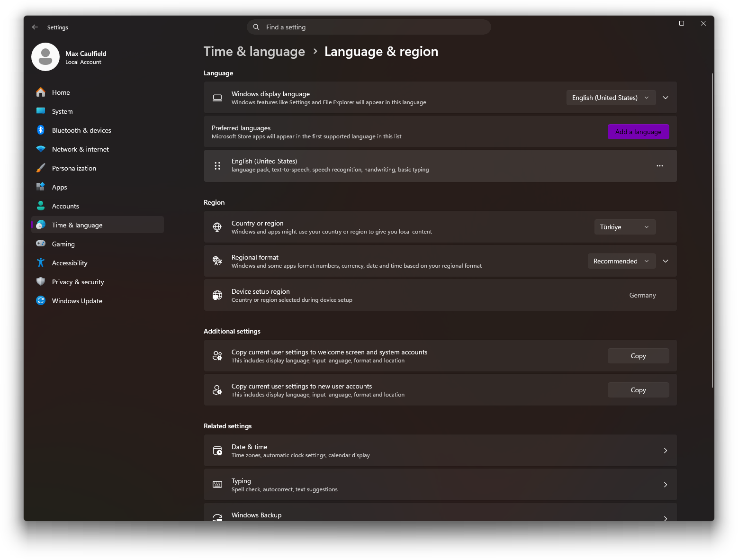
Task: Click the back arrow in Settings title bar
Action: (35, 27)
